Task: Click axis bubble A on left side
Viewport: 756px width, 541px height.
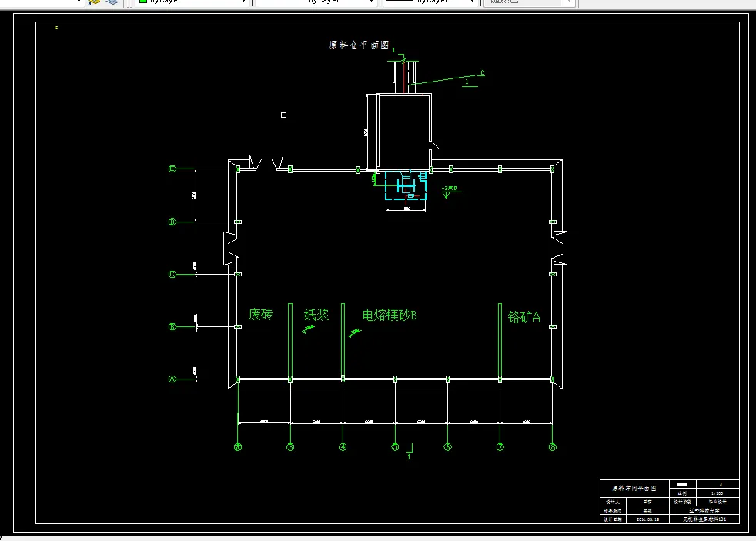Action: (x=172, y=379)
